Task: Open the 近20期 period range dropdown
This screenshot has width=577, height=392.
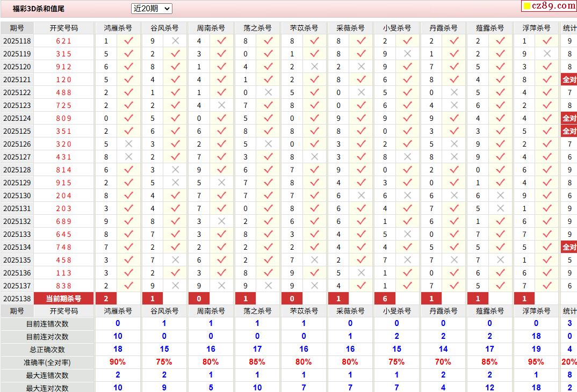Action: click(152, 9)
